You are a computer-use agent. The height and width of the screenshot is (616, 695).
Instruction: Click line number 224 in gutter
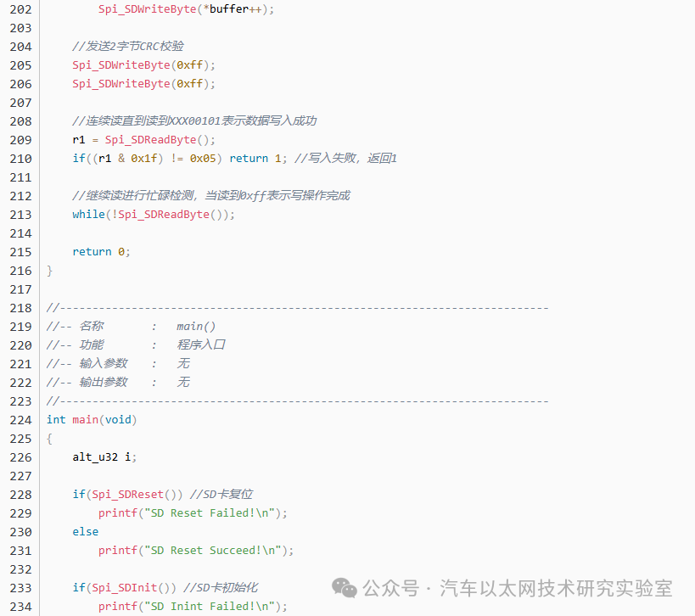tap(20, 420)
